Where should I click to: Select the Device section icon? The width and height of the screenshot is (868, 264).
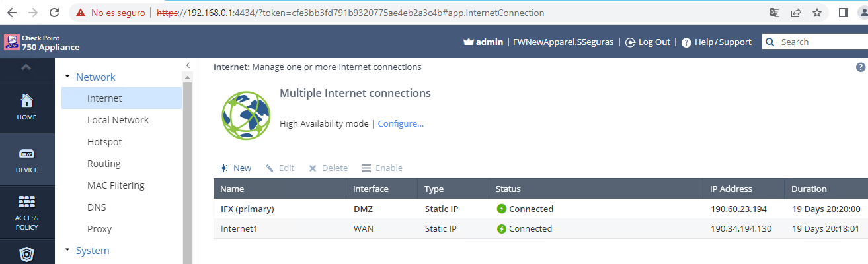pyautogui.click(x=26, y=160)
